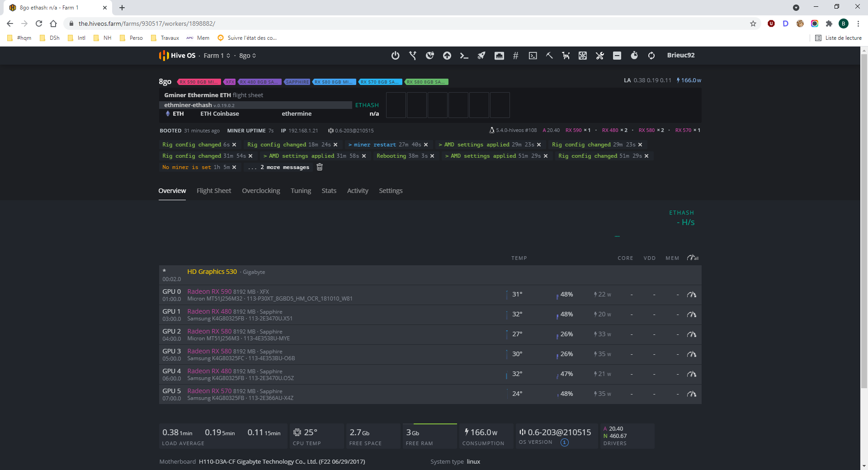Run command with the prompt icon
Viewport: 868px width, 470px height.
coord(464,56)
